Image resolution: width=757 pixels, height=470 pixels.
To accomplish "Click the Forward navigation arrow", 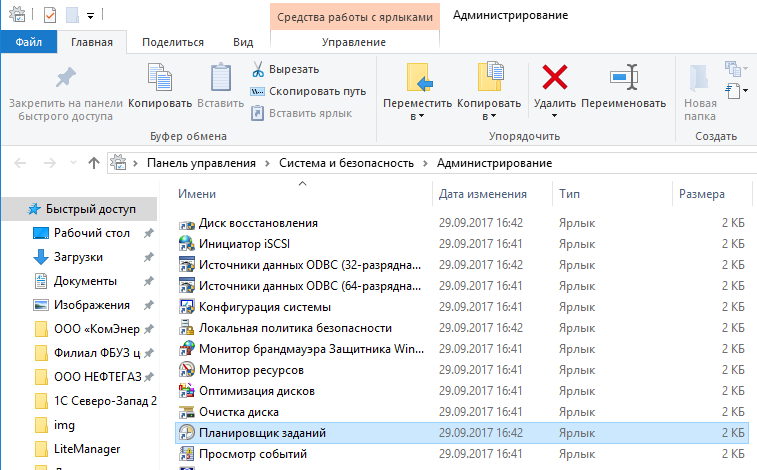I will [x=49, y=163].
